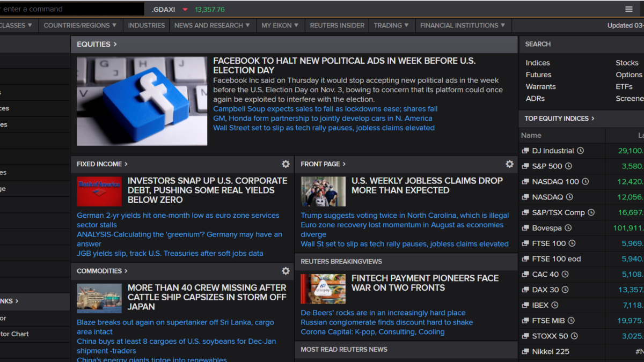Open the Industries menu item

coord(147,25)
